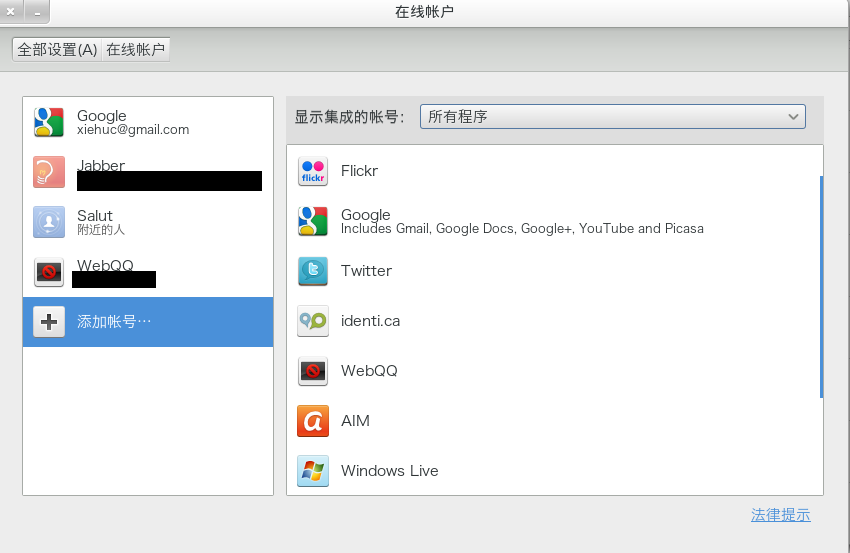Choose the identi.ca provider label
Image resolution: width=850 pixels, height=553 pixels.
click(370, 320)
